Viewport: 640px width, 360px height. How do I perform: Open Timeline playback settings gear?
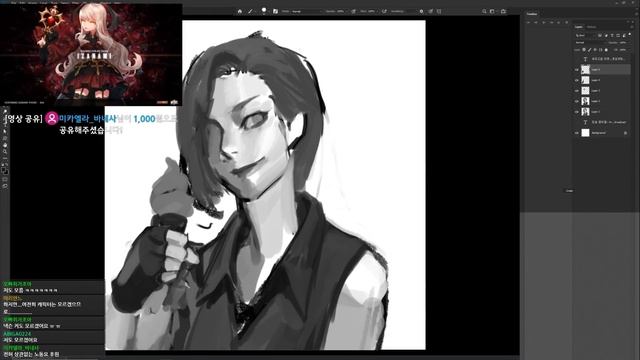click(567, 22)
